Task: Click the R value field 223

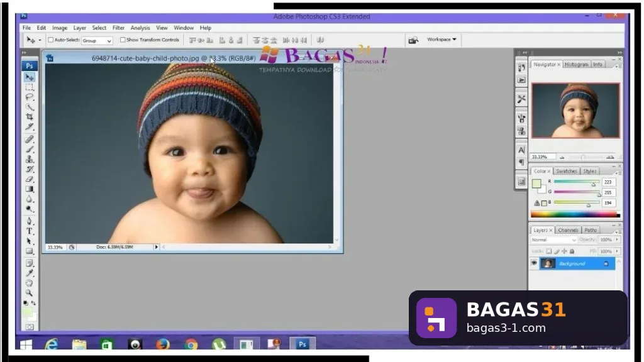Action: click(x=608, y=182)
